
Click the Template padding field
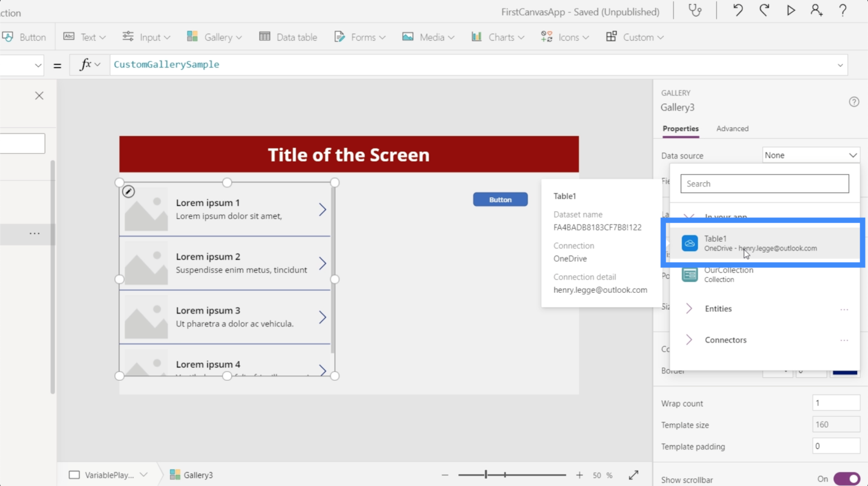836,446
